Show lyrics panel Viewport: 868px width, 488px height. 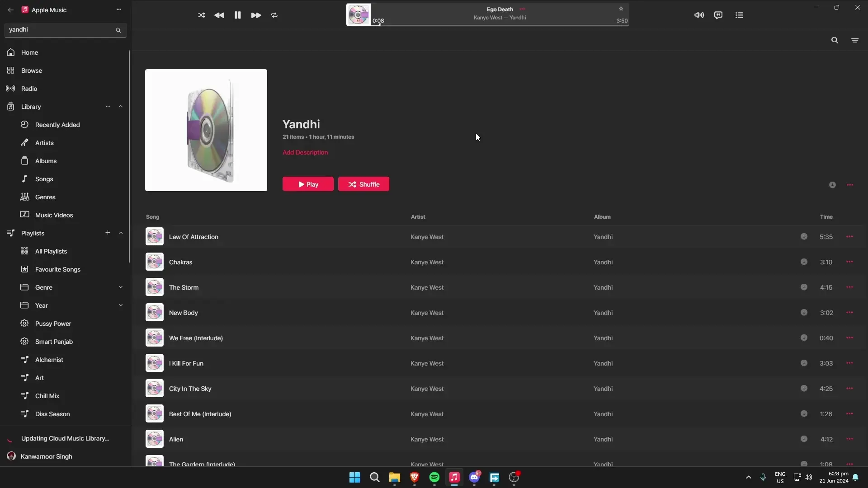click(718, 15)
